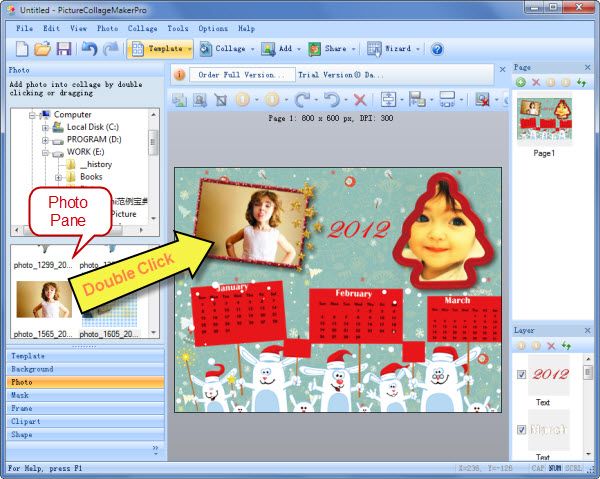Switch to the Clipart sidebar panel

(85, 421)
